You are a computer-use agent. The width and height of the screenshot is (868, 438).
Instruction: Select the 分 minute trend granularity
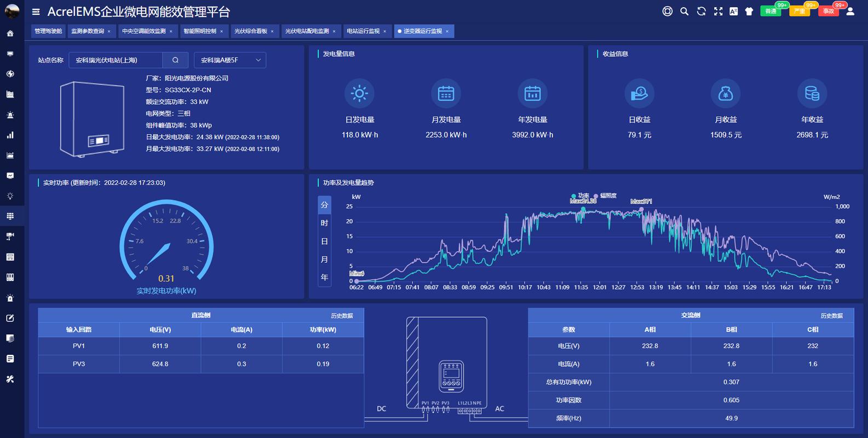click(x=324, y=205)
